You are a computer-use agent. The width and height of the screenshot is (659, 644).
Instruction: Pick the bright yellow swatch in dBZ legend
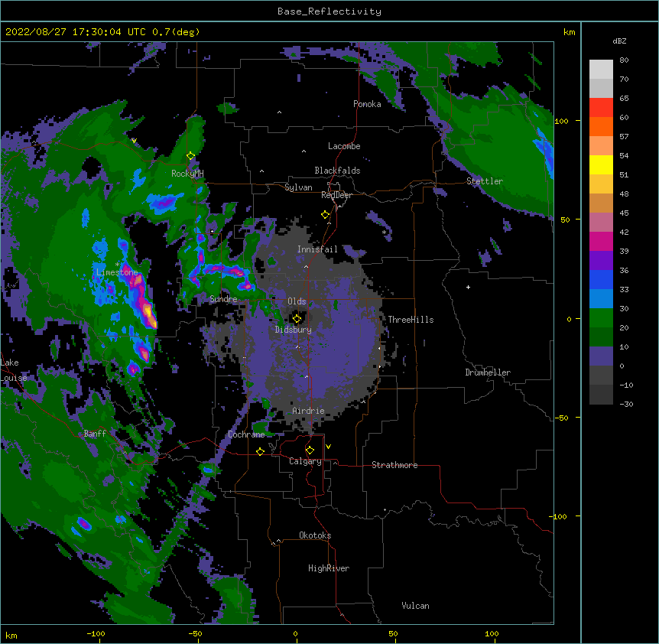tap(601, 164)
